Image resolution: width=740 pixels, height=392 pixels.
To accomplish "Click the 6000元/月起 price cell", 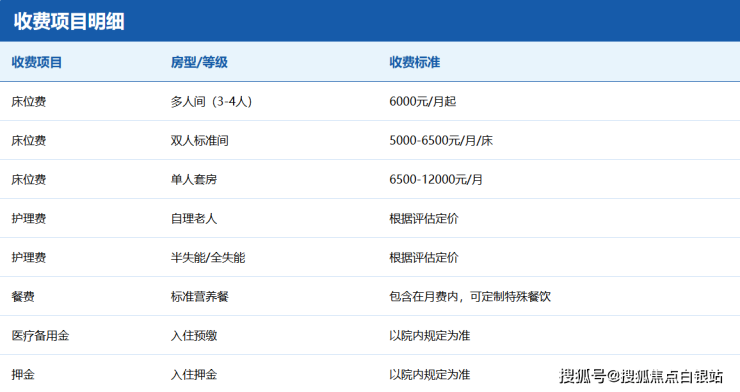I will coord(422,101).
